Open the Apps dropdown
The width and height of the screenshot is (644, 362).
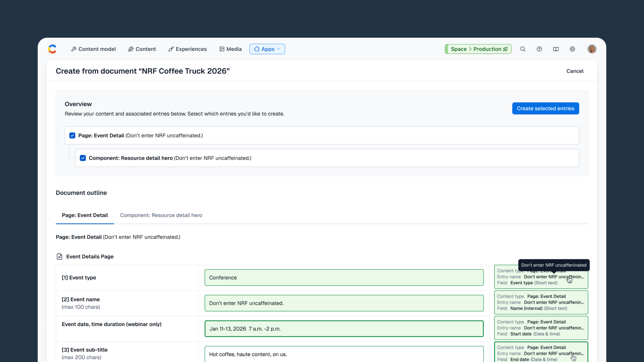click(x=267, y=49)
